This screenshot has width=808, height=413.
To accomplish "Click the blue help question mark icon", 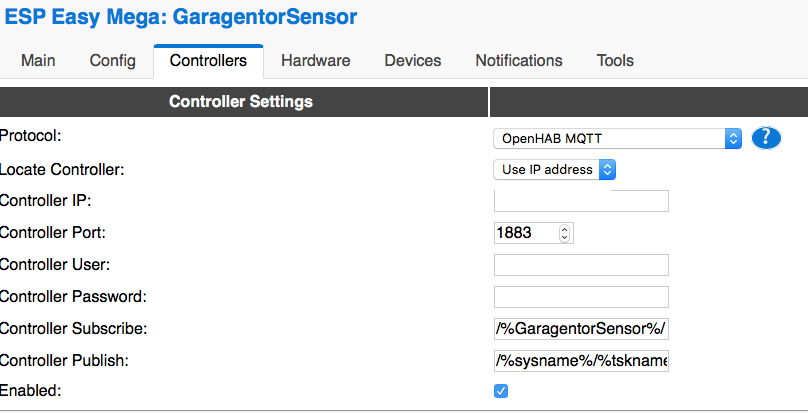I will 766,138.
